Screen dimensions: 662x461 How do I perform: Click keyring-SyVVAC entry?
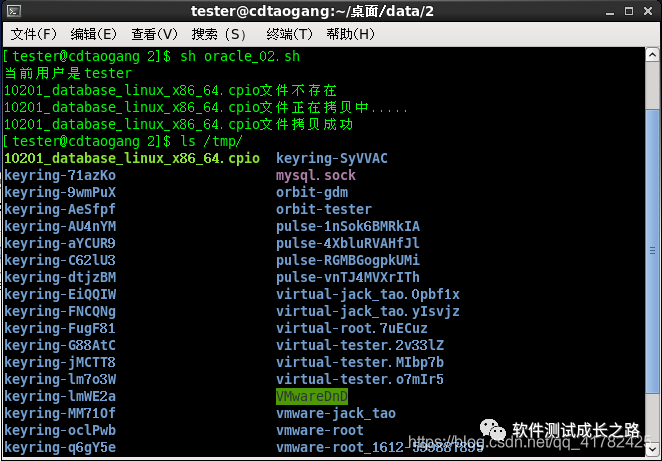[332, 158]
